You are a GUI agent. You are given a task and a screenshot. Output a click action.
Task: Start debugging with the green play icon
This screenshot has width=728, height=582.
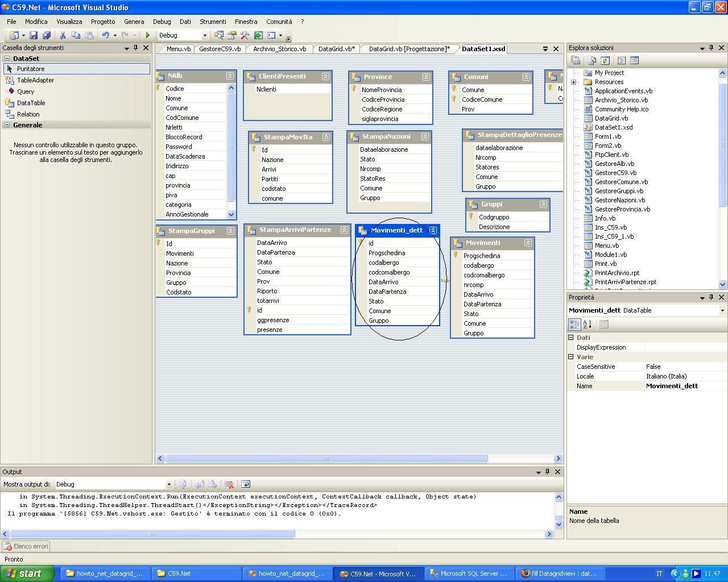coord(148,35)
